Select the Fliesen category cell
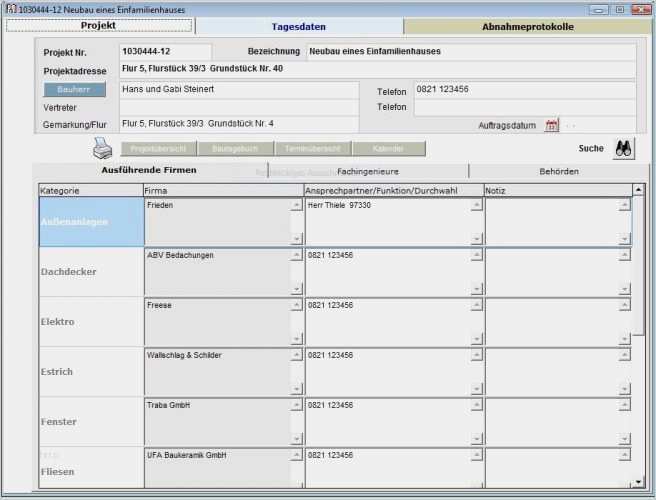The height and width of the screenshot is (500, 656). click(91, 468)
